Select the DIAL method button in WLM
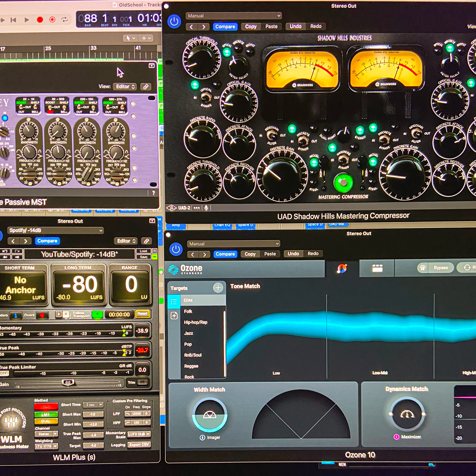Screen dimensions: 476x476 (x=46, y=421)
